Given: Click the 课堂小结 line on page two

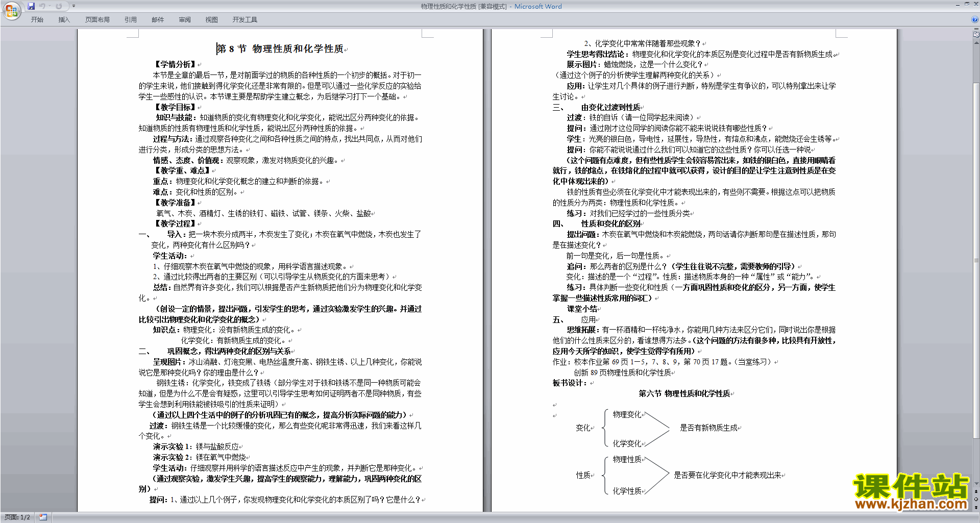Looking at the screenshot, I should pyautogui.click(x=582, y=309).
